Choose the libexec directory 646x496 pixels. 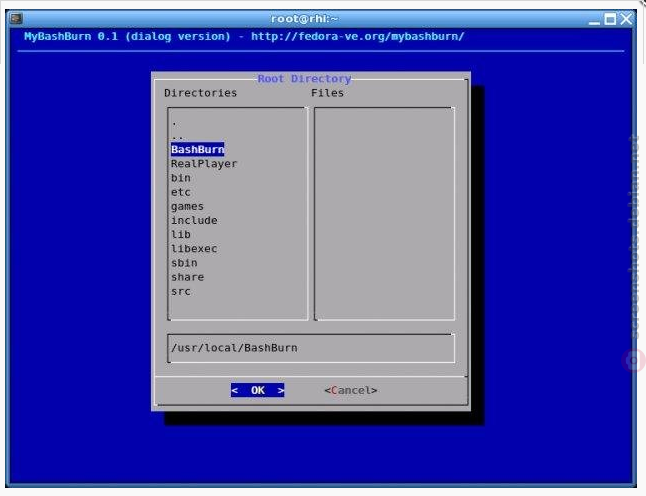tap(194, 248)
